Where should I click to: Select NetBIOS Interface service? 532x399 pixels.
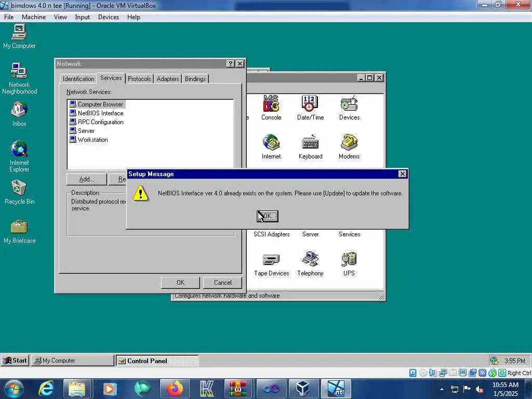pyautogui.click(x=96, y=113)
